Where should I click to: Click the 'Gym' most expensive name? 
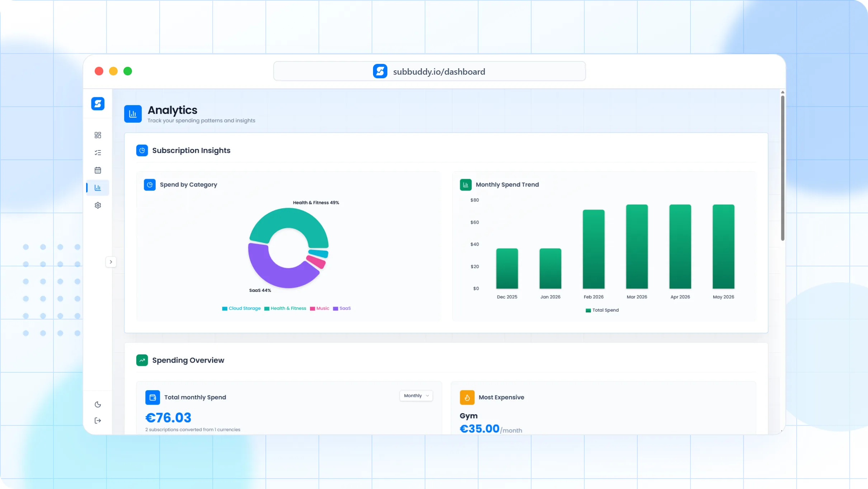468,416
